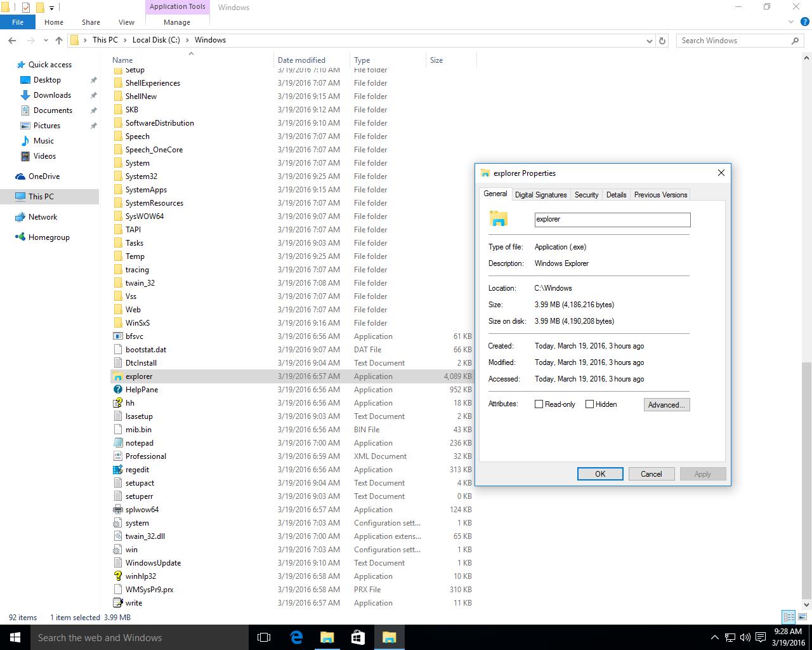Viewport: 812px width, 650px height.
Task: Click the write application icon
Action: click(117, 603)
